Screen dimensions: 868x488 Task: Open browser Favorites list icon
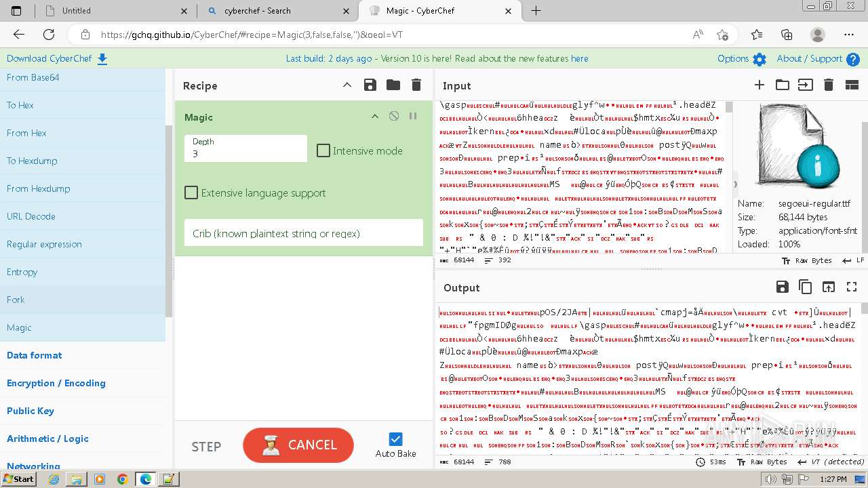coord(757,35)
